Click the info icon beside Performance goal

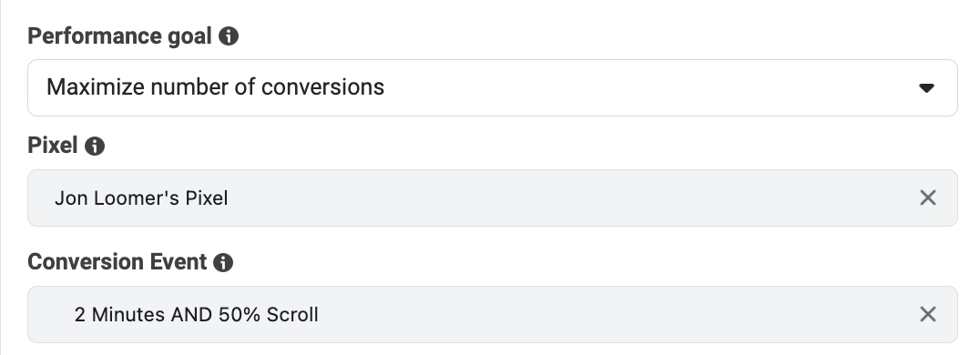click(x=228, y=36)
